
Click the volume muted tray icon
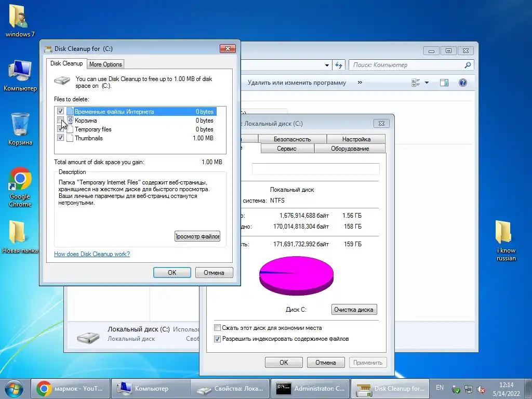point(481,389)
